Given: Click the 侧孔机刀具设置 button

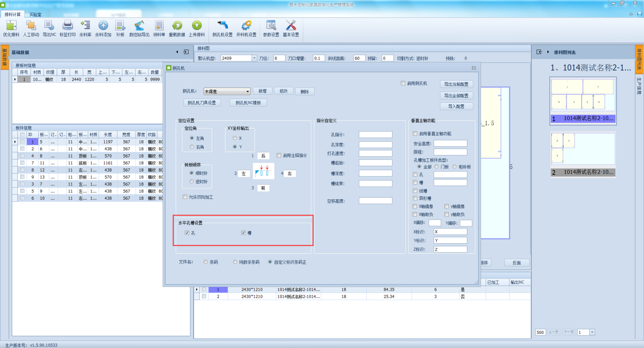Looking at the screenshot, I should pyautogui.click(x=202, y=103).
